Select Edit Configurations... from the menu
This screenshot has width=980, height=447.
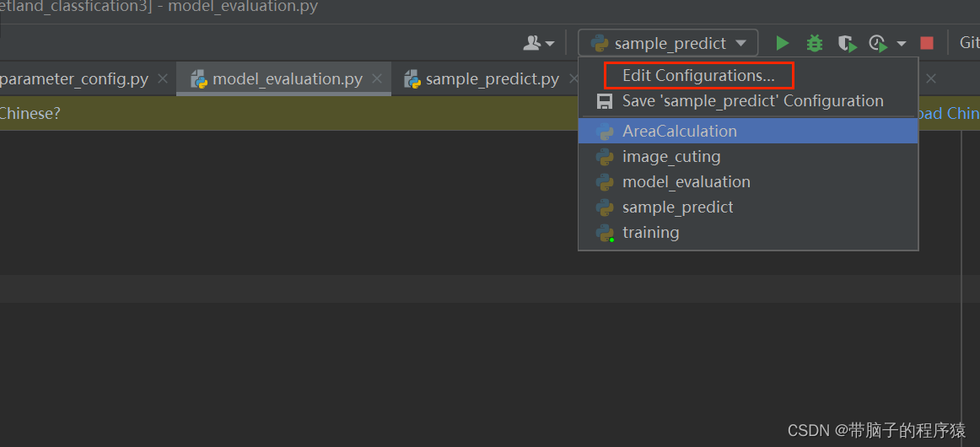click(699, 76)
